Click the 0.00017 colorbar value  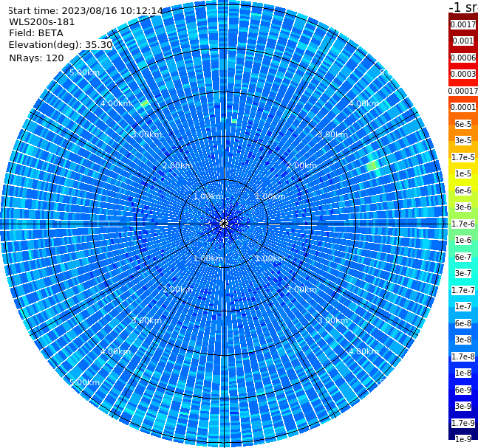click(x=463, y=91)
